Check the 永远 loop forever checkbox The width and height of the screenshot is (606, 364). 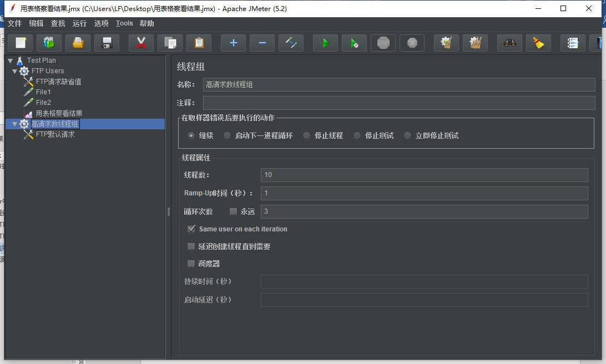point(233,211)
